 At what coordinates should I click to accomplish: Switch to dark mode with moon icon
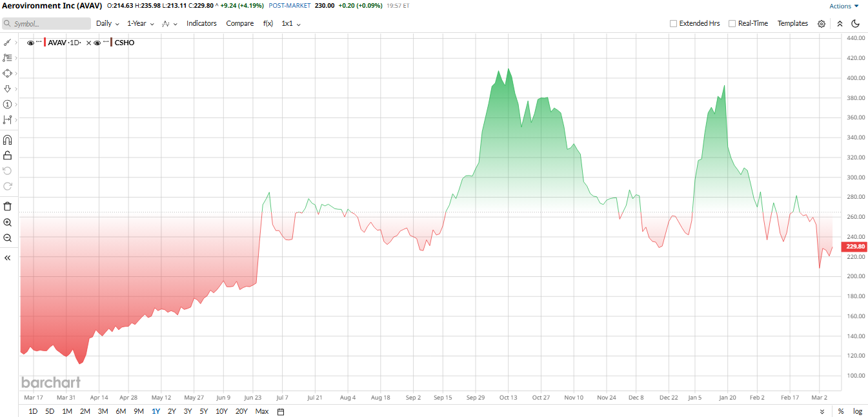(x=856, y=23)
